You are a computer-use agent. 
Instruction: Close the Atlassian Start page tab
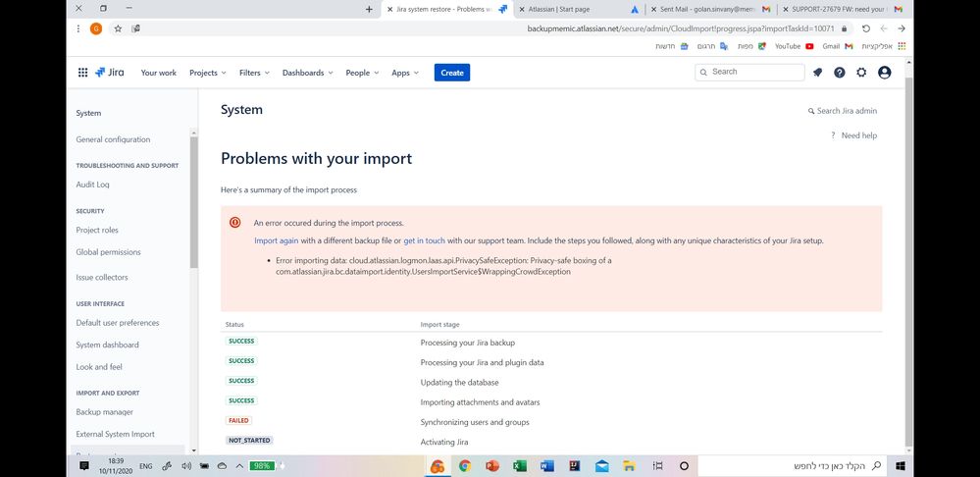pos(522,10)
